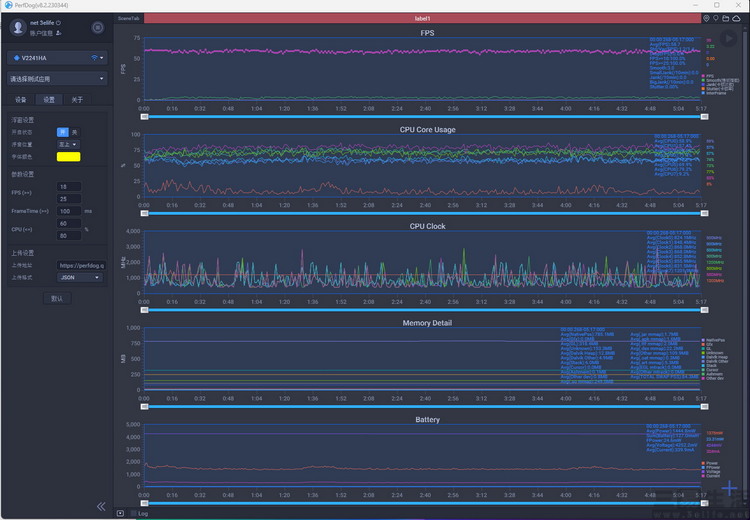Switch to the 设置 tab
Screen dimensions: 750x520
coord(49,100)
